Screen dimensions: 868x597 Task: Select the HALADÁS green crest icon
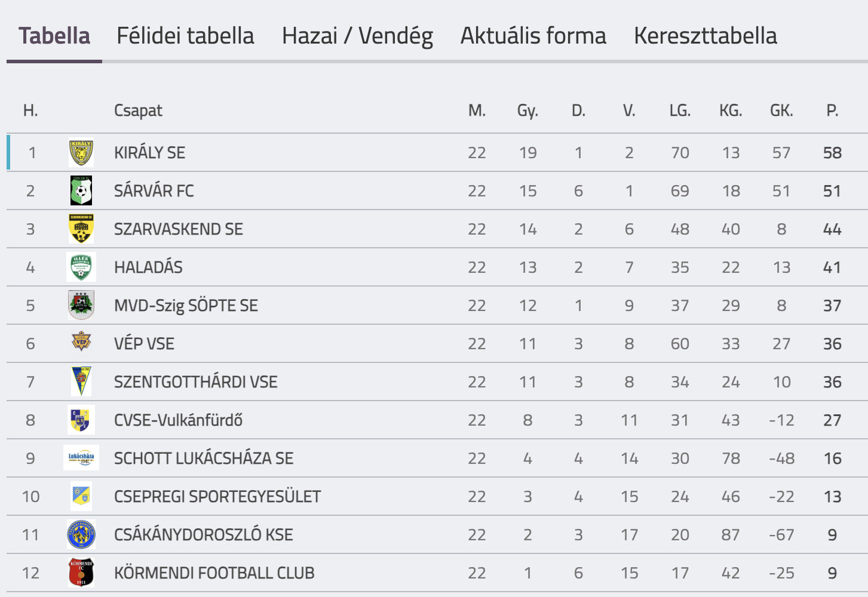coord(81,267)
